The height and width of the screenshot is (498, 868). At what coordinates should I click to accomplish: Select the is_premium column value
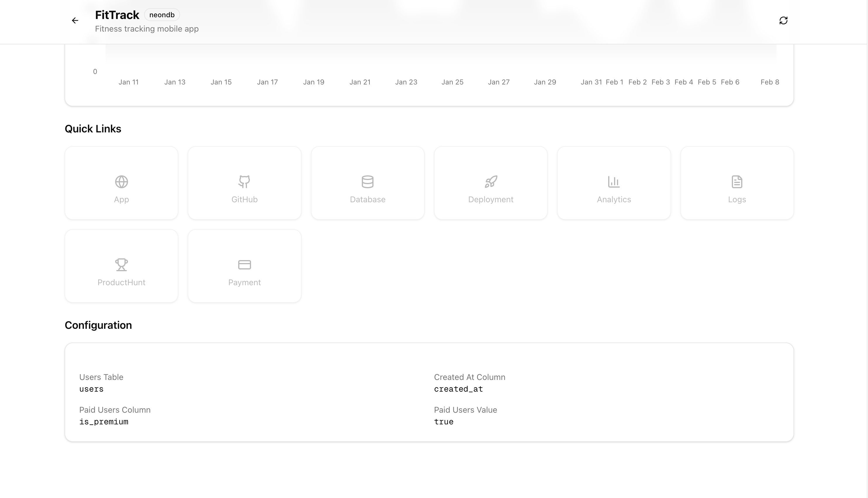(104, 422)
